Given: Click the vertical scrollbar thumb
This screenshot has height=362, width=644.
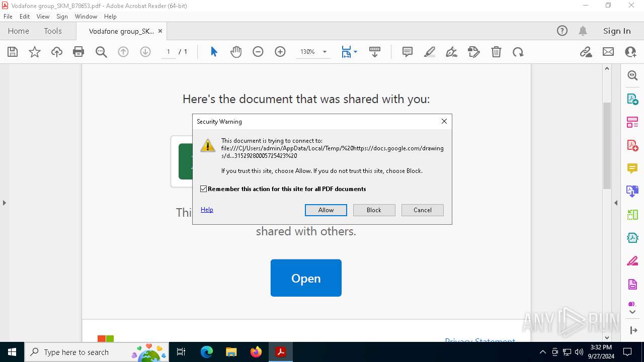Looking at the screenshot, I should [x=607, y=145].
